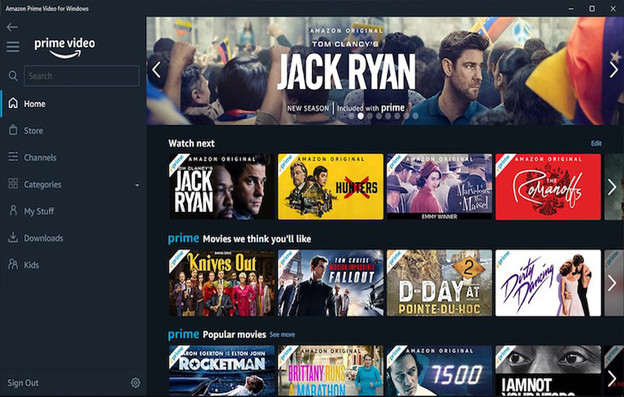Show more popular movies with right chevron
The height and width of the screenshot is (397, 624).
point(612,378)
